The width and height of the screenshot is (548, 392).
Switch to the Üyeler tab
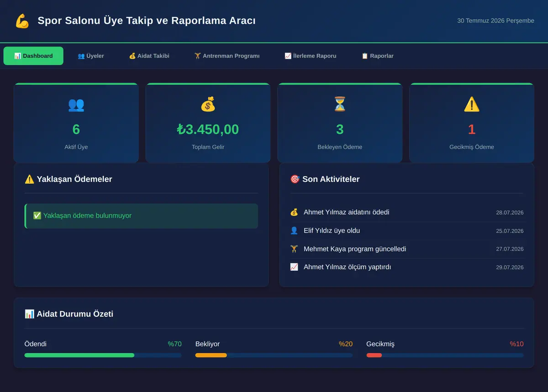point(91,56)
